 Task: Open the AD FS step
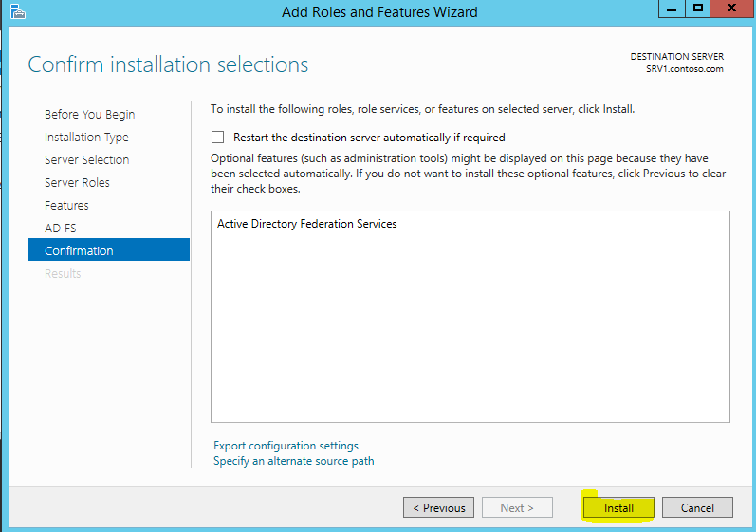tap(61, 228)
